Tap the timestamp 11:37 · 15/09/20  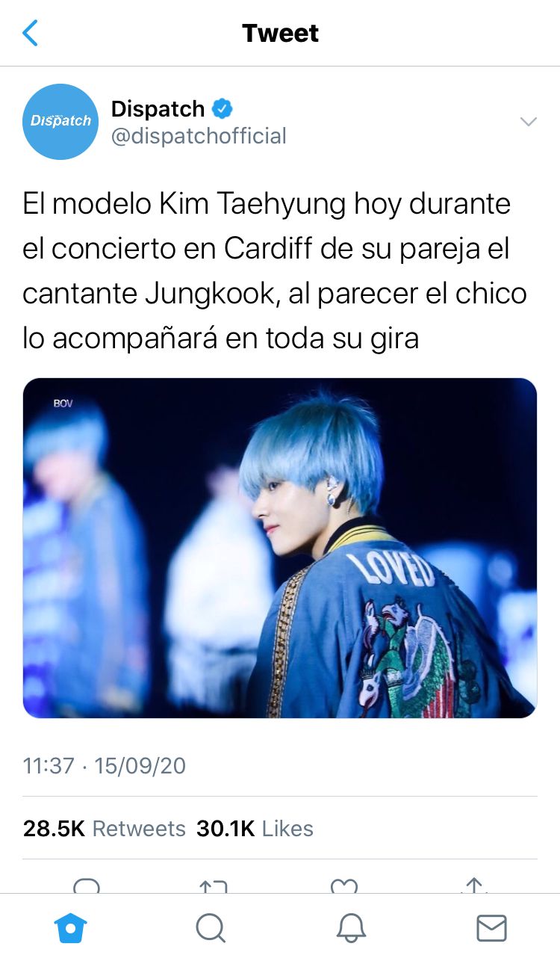click(x=105, y=766)
